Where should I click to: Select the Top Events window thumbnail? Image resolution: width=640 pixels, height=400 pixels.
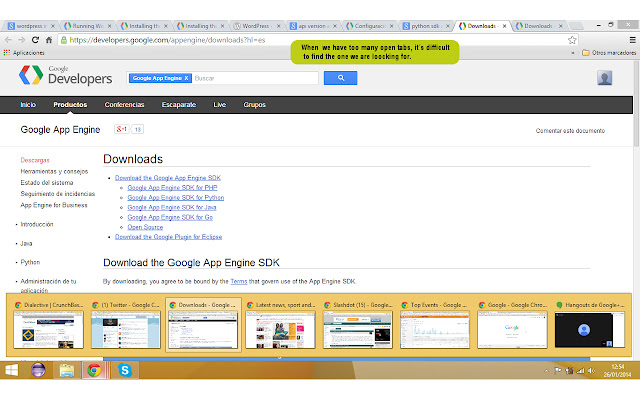coord(435,325)
